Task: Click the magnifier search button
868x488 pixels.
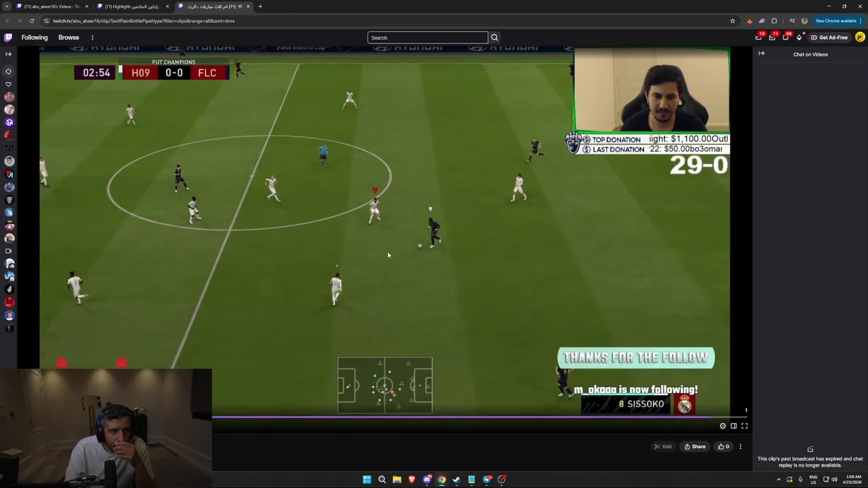Action: tap(494, 37)
